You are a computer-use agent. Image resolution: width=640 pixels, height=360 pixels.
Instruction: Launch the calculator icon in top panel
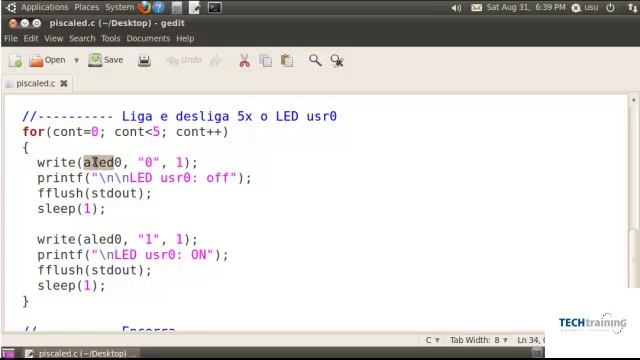[177, 7]
